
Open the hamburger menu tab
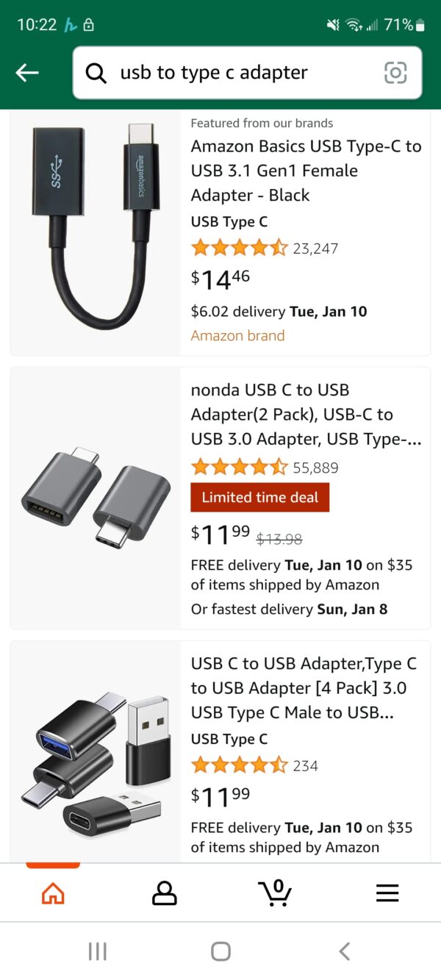coord(387,893)
